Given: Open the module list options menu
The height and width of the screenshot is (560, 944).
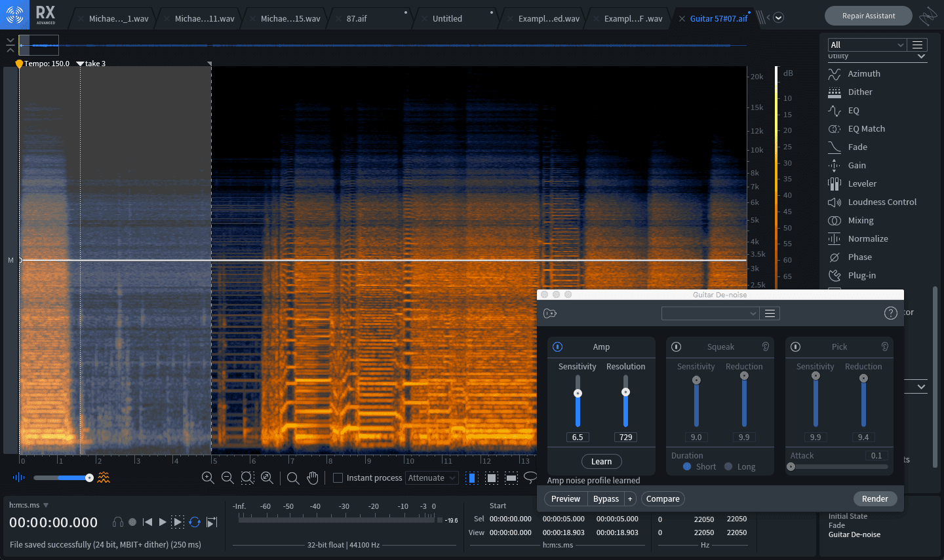Looking at the screenshot, I should 918,45.
